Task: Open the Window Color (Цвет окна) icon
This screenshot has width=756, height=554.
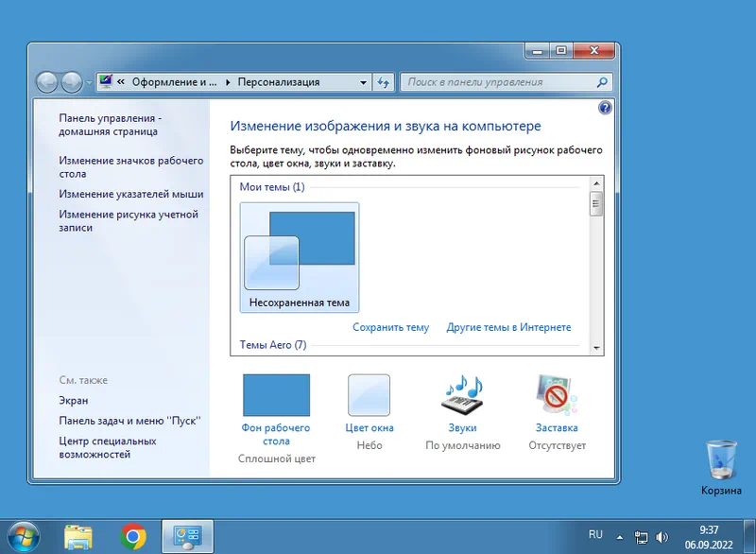Action: [369, 395]
